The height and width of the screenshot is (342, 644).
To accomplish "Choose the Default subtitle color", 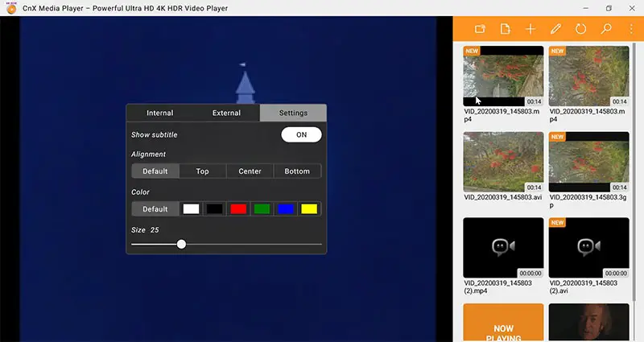I will tap(155, 209).
